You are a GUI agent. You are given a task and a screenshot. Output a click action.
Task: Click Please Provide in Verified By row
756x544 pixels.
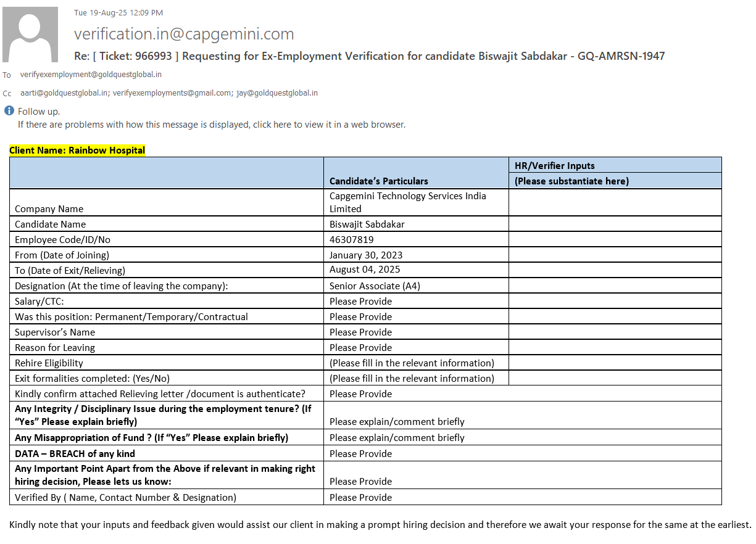360,498
